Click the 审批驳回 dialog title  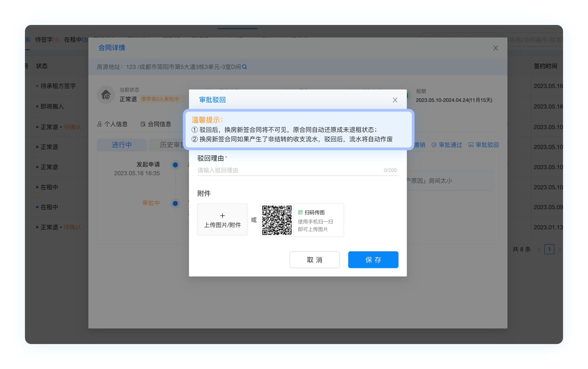[212, 100]
